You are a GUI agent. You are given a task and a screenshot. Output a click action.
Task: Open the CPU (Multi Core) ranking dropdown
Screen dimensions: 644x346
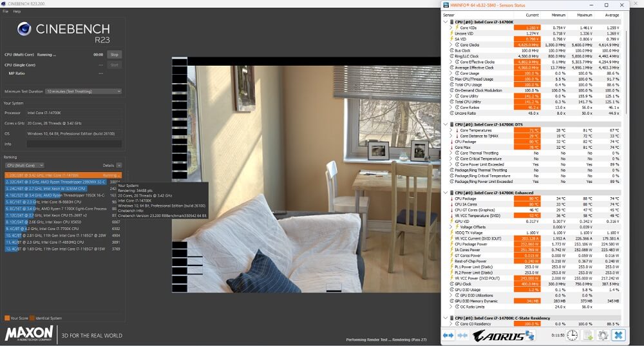(24, 166)
